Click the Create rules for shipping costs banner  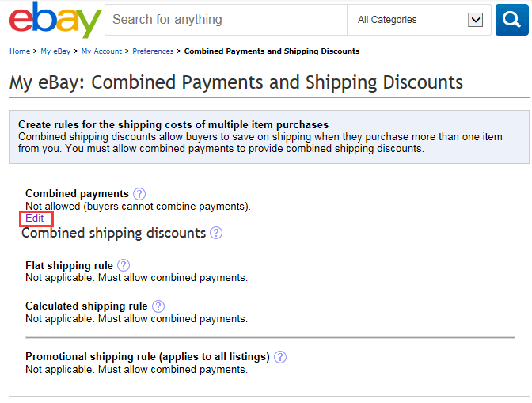tap(269, 136)
